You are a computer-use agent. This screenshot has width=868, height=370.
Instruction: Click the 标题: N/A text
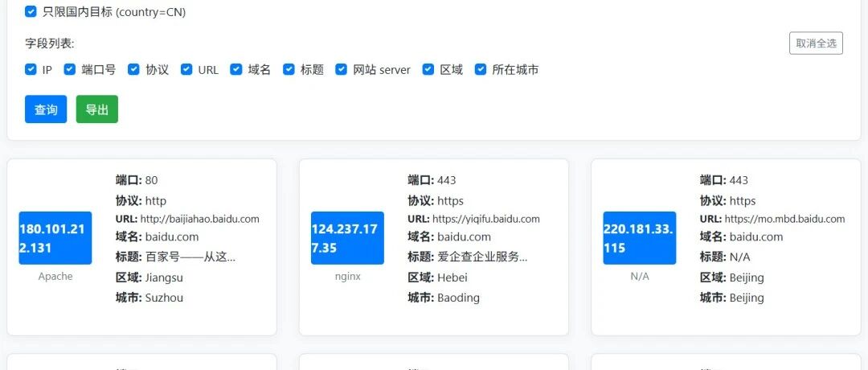(x=725, y=257)
